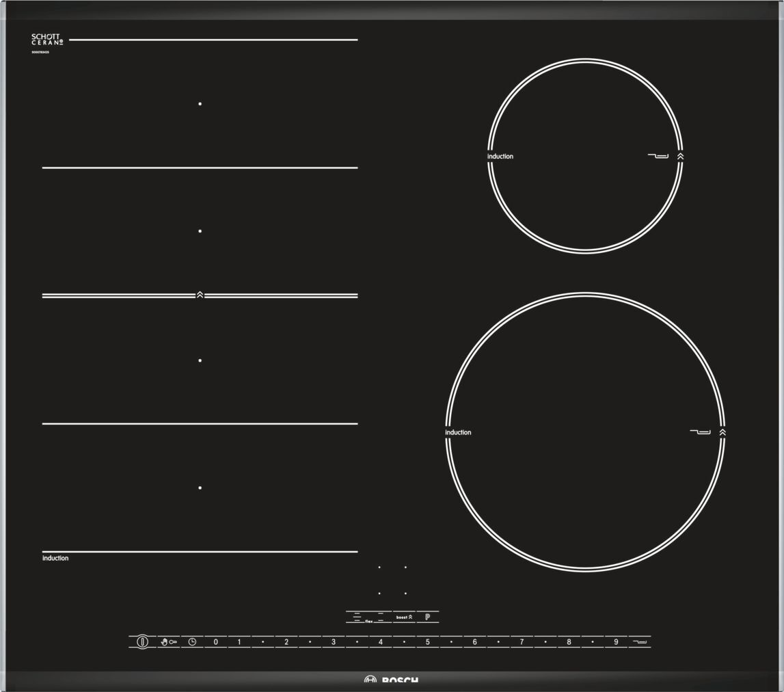Click the Schott Ceran logo
784x692 pixels.
[x=47, y=40]
